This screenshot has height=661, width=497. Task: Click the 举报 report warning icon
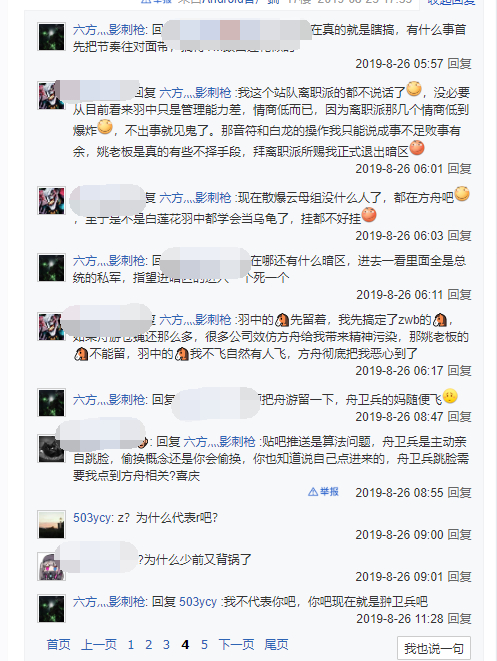[313, 492]
